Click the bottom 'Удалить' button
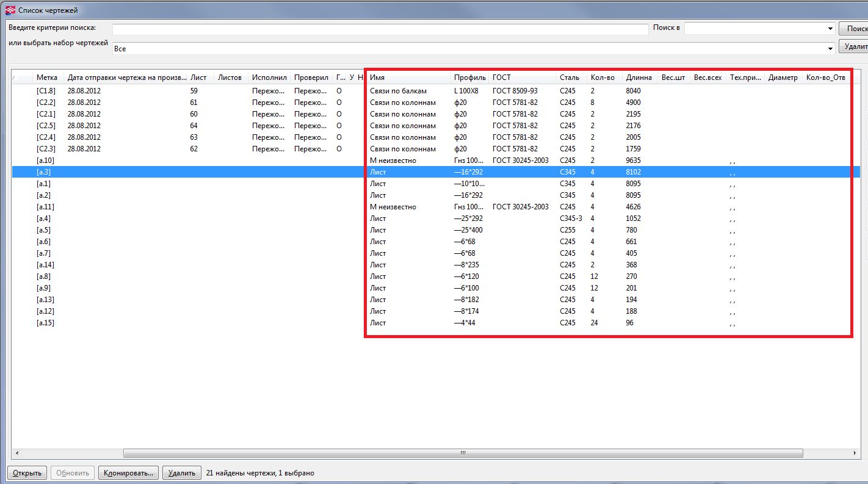 pos(181,473)
